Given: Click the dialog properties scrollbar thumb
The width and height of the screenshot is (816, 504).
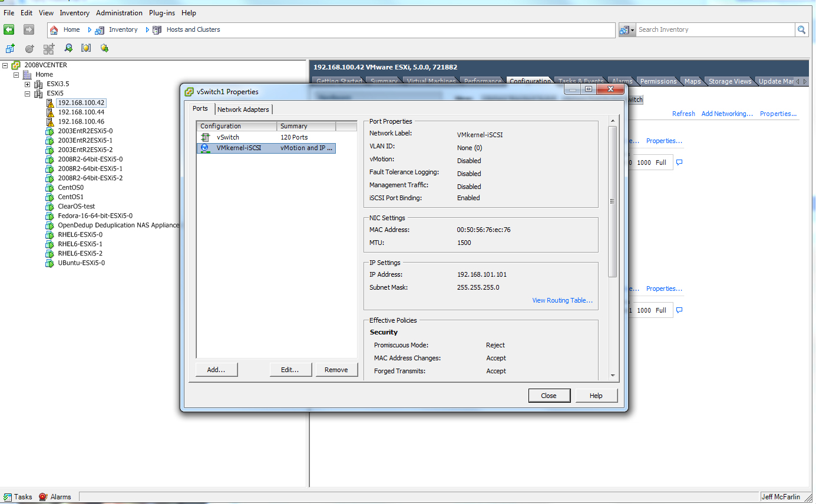Looking at the screenshot, I should 613,201.
